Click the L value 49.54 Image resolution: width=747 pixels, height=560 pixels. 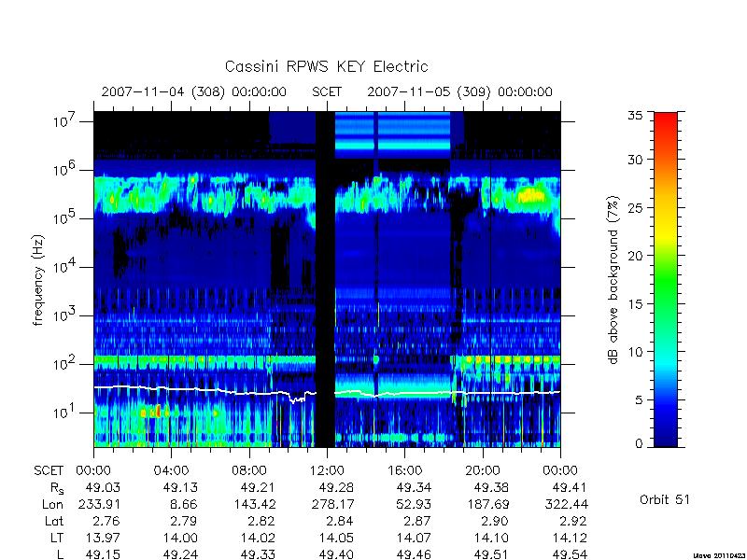(x=569, y=554)
